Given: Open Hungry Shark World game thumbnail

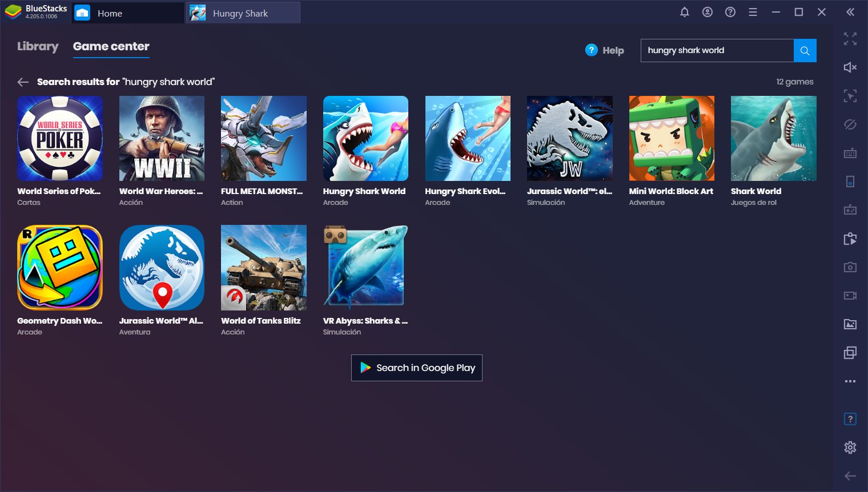Looking at the screenshot, I should point(365,138).
